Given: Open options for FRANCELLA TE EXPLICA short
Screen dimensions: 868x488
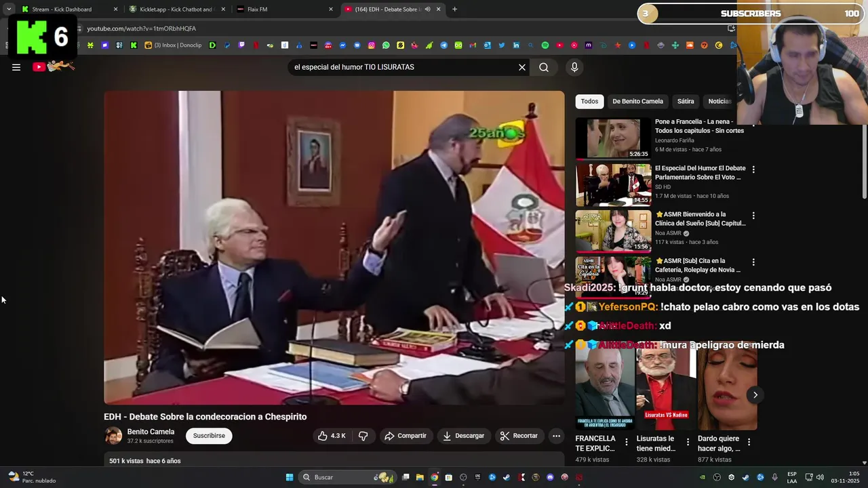Looking at the screenshot, I should [626, 442].
